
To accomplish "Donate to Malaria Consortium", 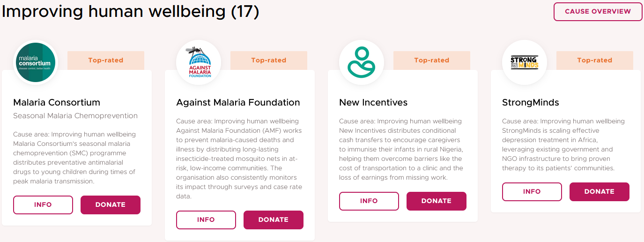I will (111, 205).
